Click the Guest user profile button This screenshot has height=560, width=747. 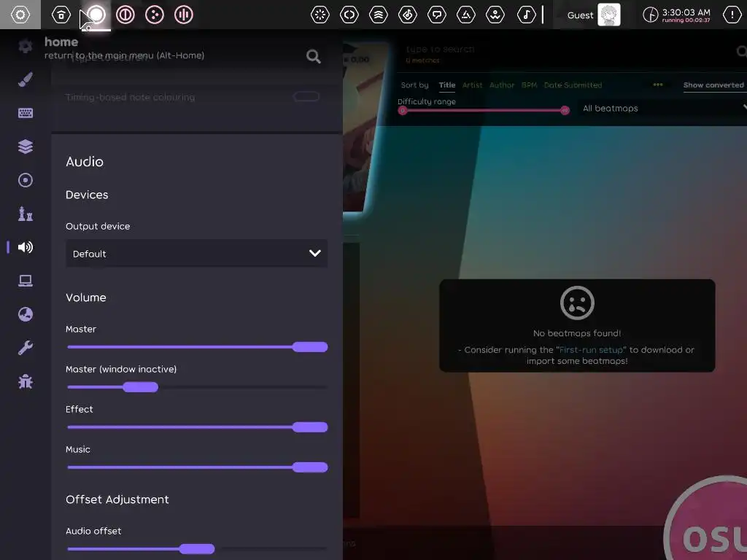click(594, 15)
